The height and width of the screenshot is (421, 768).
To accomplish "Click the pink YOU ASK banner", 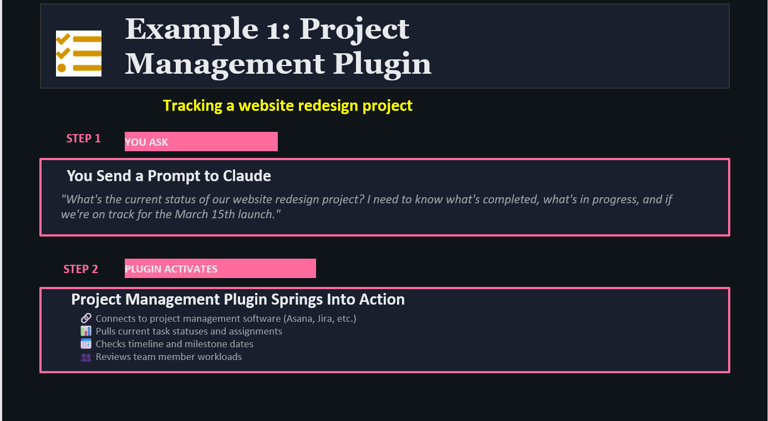I will click(200, 142).
